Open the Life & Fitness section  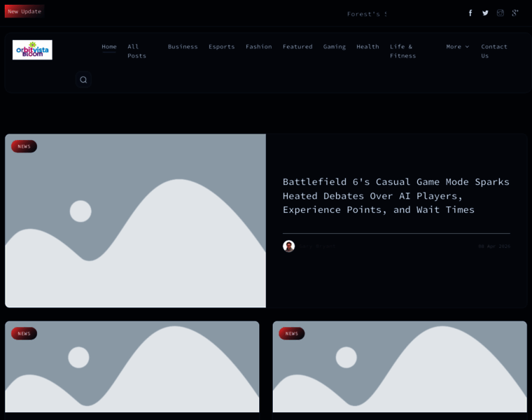(402, 51)
